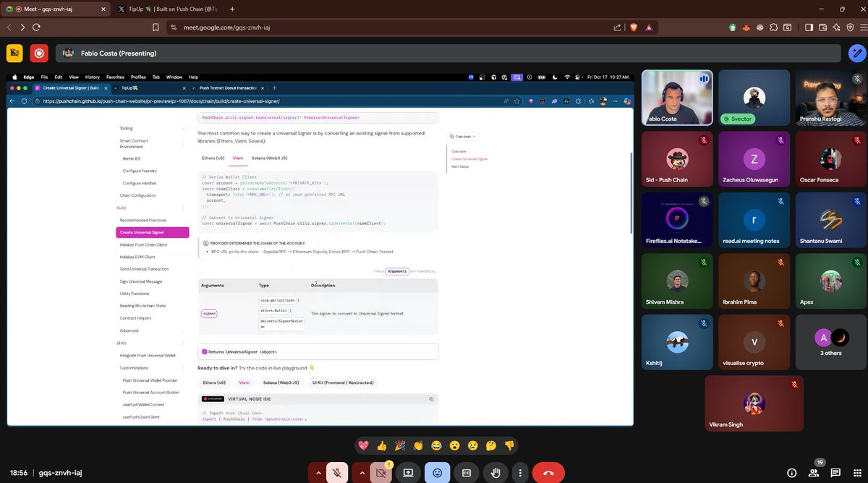Click Next Steps in page outline
The width and height of the screenshot is (868, 483).
[459, 166]
